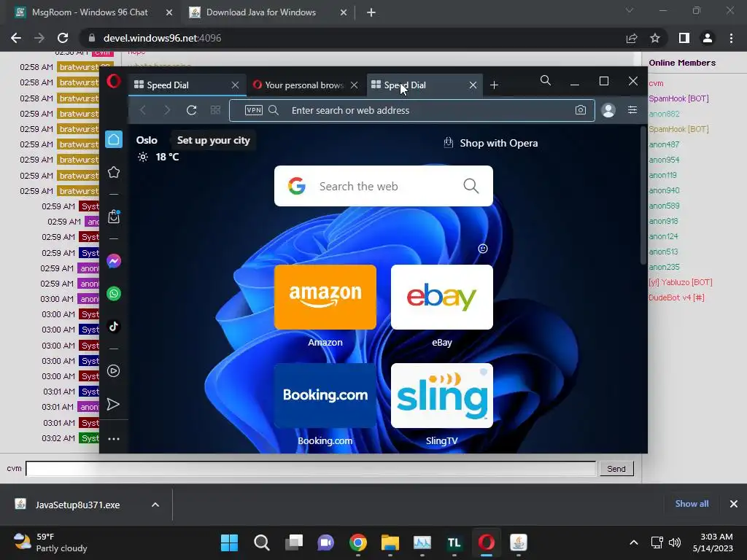Launch TikTok from Opera sidebar

click(113, 326)
